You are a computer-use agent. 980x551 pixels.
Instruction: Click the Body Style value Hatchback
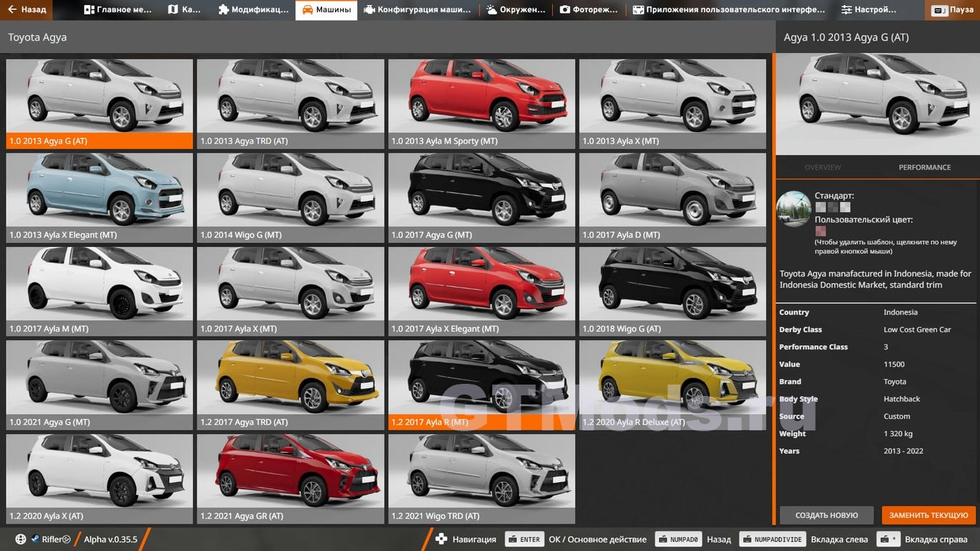(x=902, y=399)
